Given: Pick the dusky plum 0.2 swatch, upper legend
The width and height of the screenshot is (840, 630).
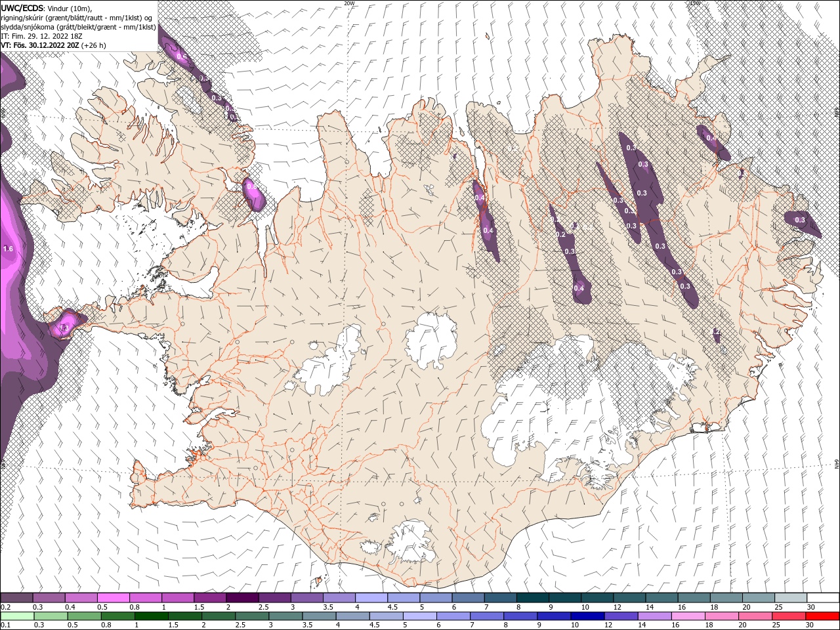Looking at the screenshot, I should (16, 598).
